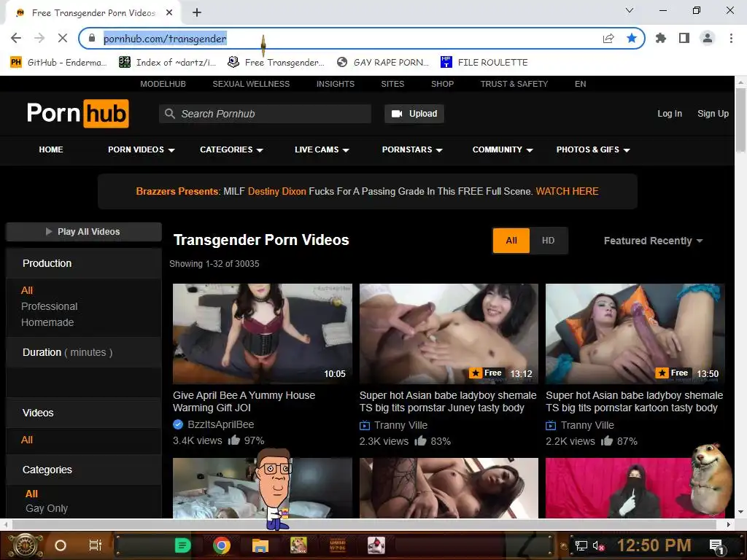
Task: Open SHOP in the top bar
Action: tap(442, 84)
